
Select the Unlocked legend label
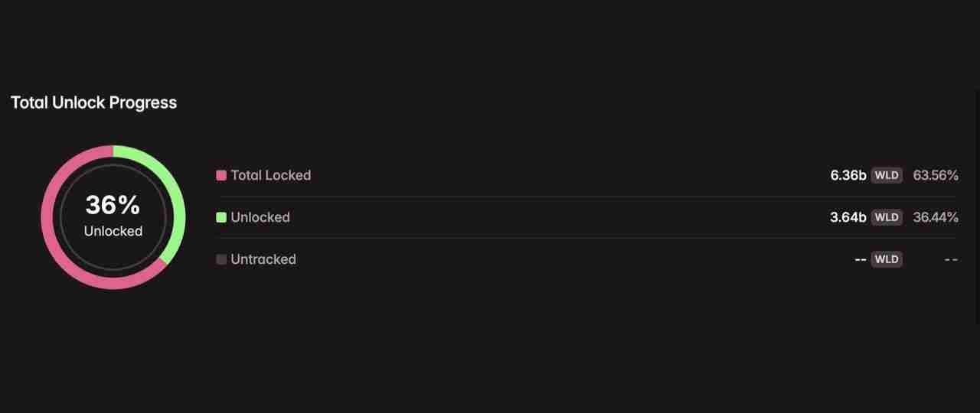pos(260,217)
